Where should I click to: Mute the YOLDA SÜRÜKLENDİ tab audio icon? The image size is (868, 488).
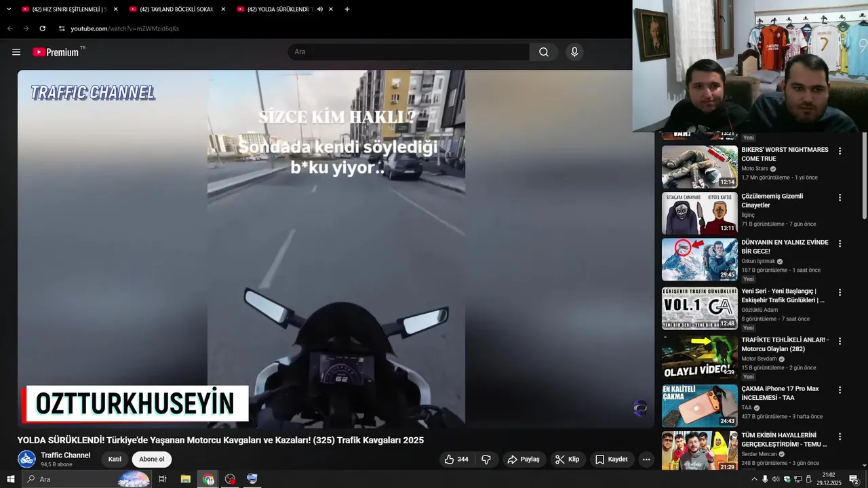coord(320,9)
